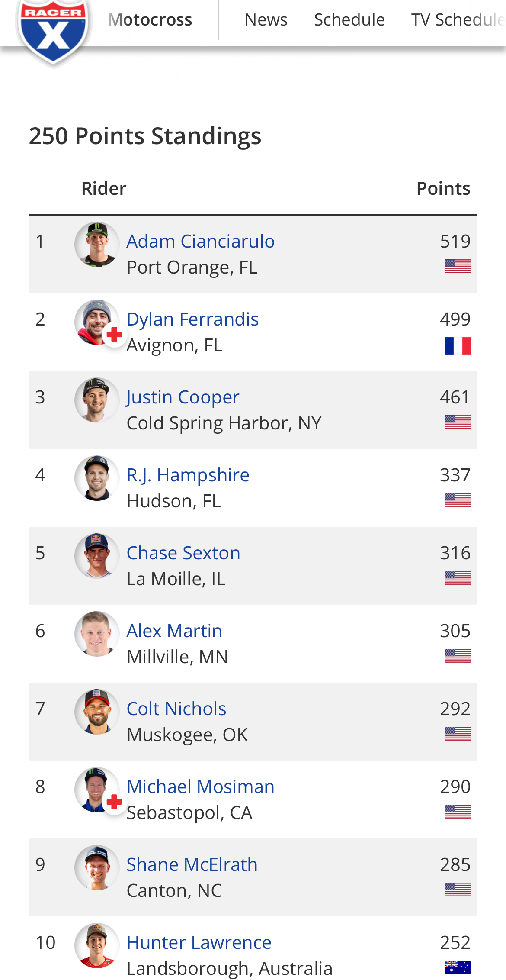
Task: Open Shane McElrath's rider link
Action: point(192,864)
